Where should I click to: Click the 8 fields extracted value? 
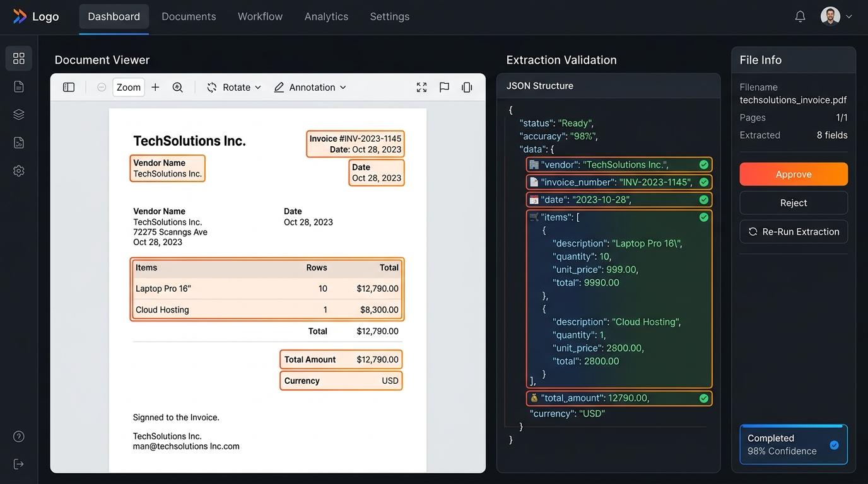832,135
